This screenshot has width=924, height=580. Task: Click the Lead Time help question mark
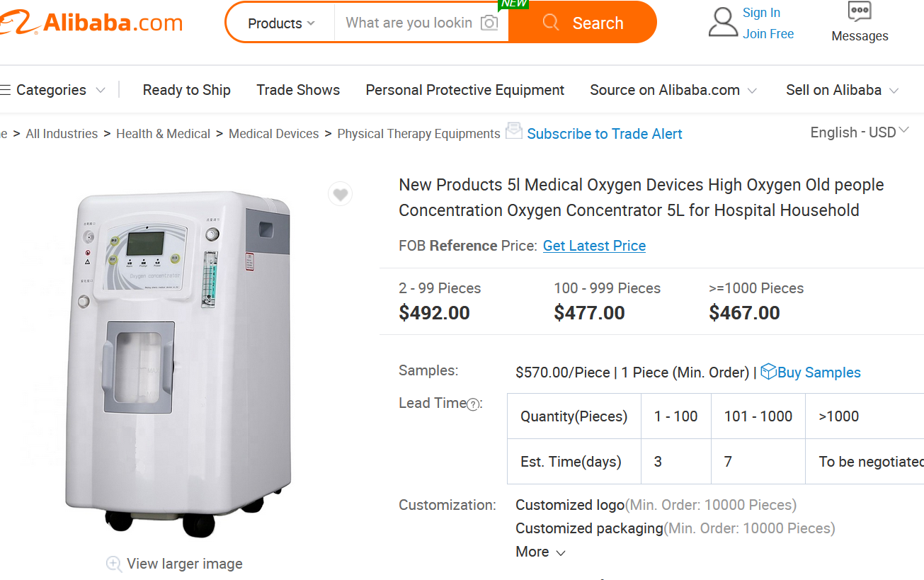click(x=473, y=404)
